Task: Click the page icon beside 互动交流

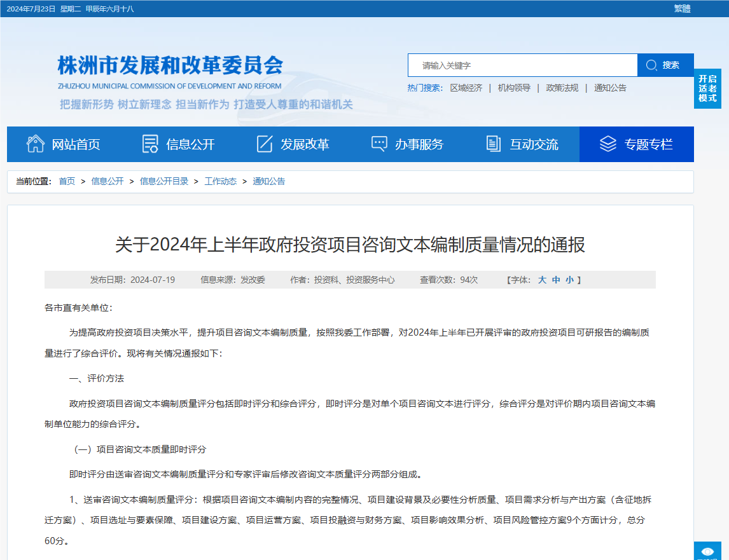Action: coord(494,144)
